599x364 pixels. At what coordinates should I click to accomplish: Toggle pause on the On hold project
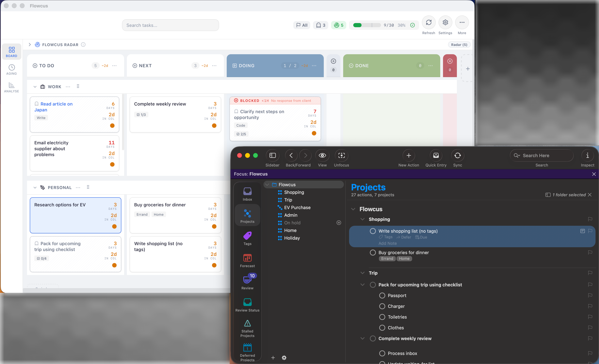coord(339,223)
